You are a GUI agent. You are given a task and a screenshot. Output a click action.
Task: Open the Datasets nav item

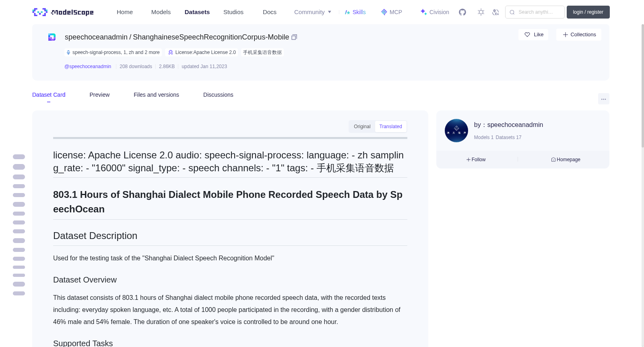point(197,12)
